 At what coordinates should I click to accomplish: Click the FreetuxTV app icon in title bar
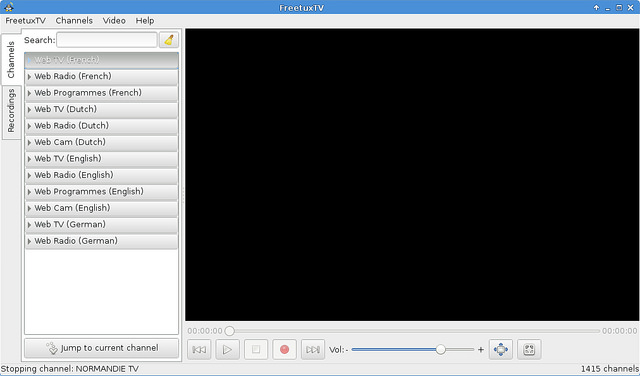pyautogui.click(x=9, y=7)
